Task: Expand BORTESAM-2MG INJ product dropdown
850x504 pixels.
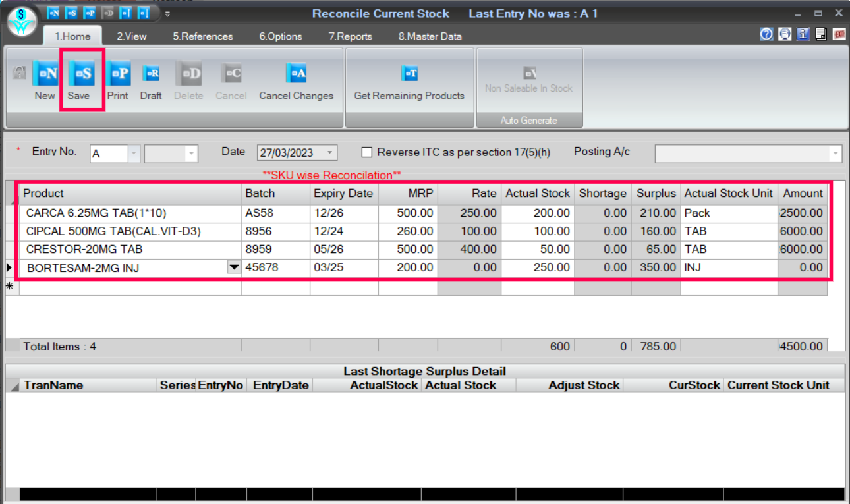Action: coord(233,267)
